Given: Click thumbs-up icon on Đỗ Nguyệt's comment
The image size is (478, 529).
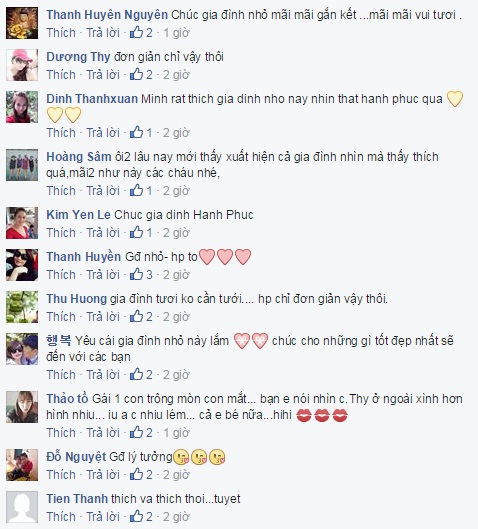Looking at the screenshot, I should [x=137, y=474].
